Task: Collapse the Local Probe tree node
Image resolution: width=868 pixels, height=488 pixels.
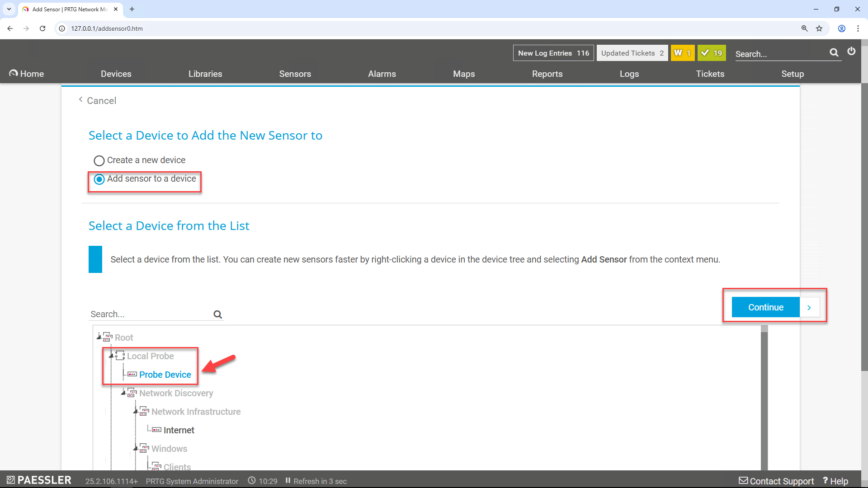Action: (x=112, y=355)
